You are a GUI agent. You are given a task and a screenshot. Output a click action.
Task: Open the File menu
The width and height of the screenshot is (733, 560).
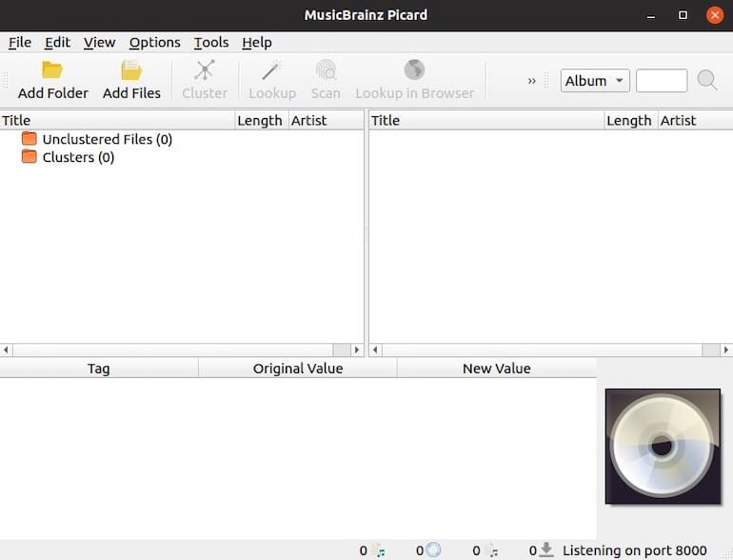coord(20,43)
